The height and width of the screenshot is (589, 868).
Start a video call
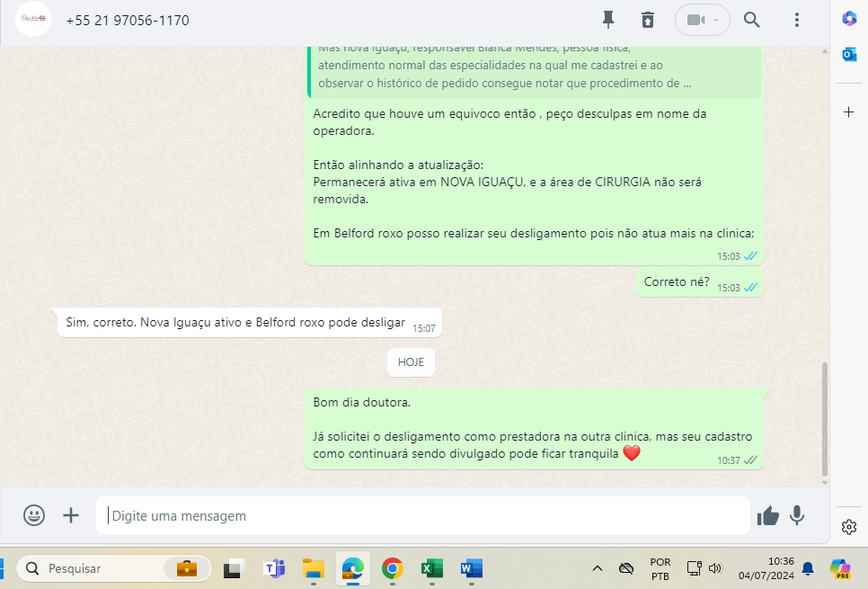click(695, 20)
